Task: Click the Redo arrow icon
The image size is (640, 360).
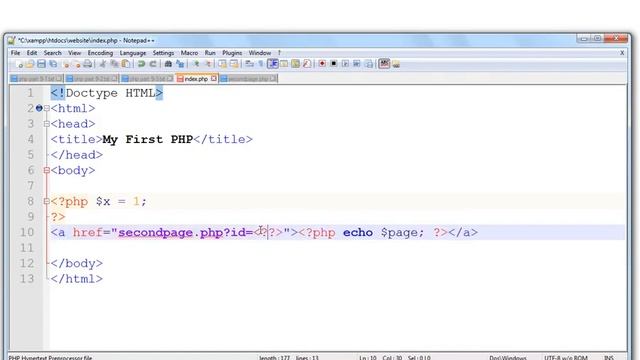Action: [x=153, y=64]
